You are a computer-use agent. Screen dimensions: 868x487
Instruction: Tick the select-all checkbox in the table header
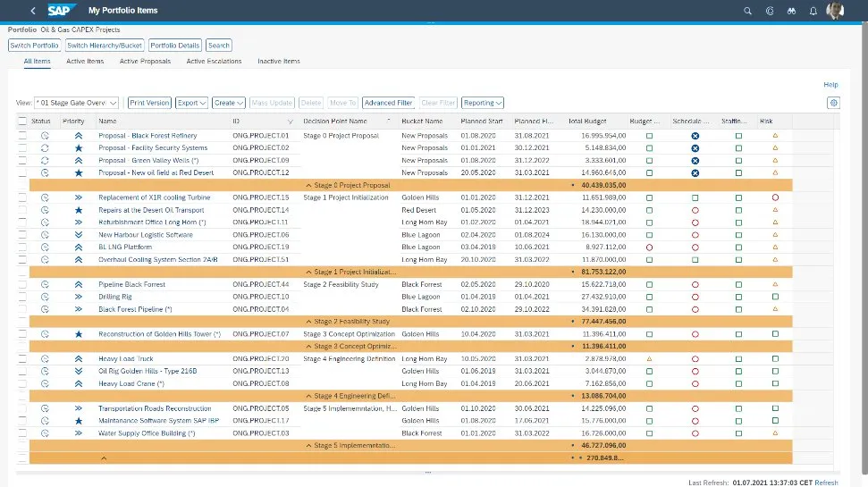pyautogui.click(x=22, y=121)
